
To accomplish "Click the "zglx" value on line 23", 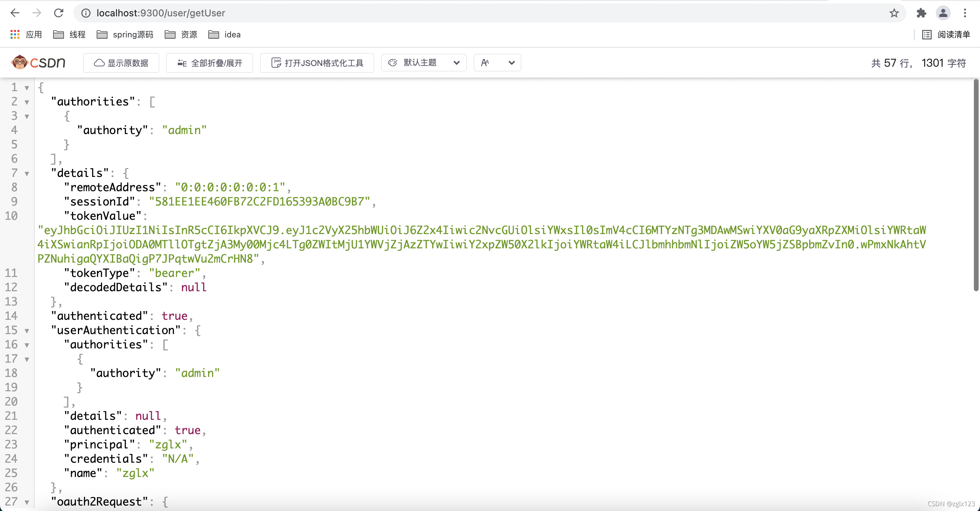I will click(x=168, y=444).
